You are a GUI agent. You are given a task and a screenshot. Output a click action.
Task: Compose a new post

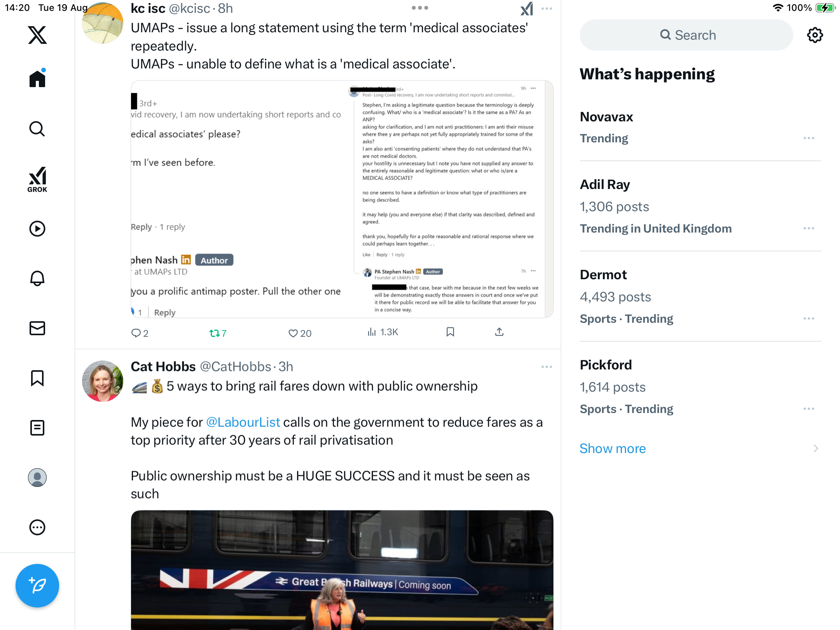[37, 586]
